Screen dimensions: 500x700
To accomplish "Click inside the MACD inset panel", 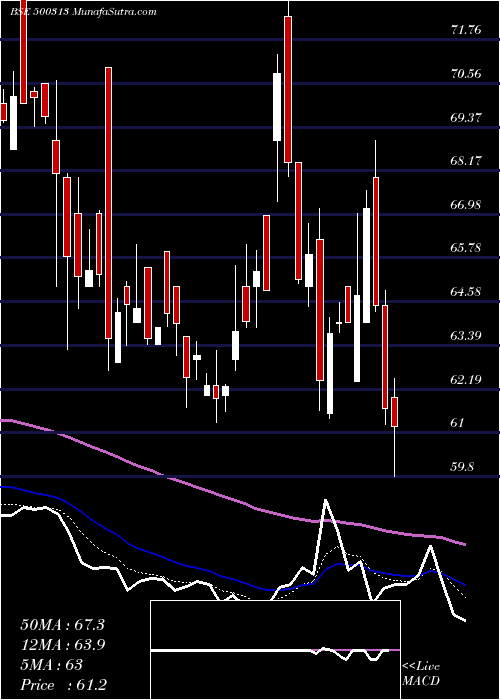I will tap(275, 650).
